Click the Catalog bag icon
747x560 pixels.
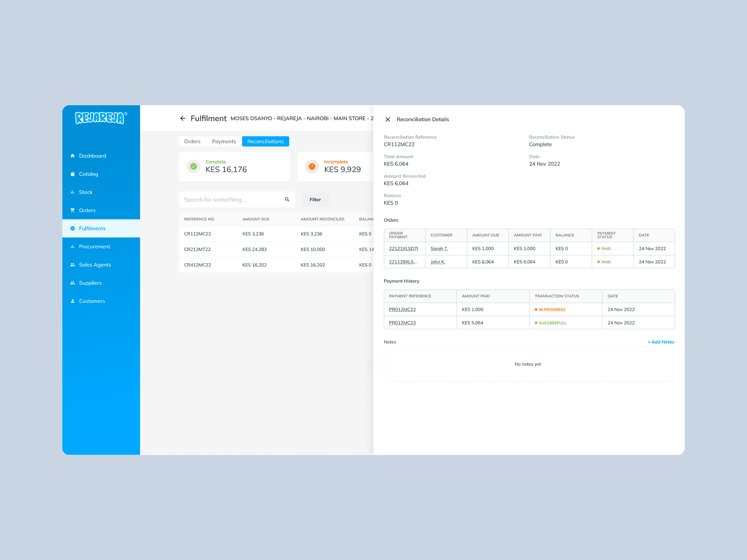(72, 174)
